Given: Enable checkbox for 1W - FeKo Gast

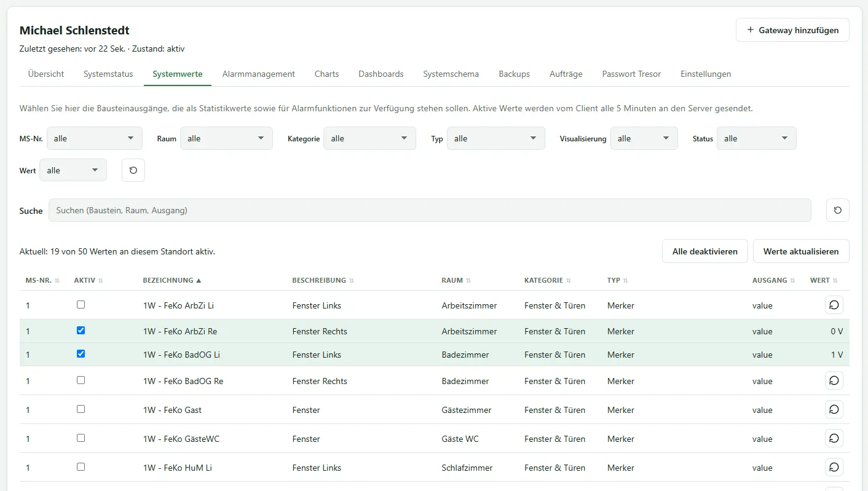Looking at the screenshot, I should (x=81, y=409).
